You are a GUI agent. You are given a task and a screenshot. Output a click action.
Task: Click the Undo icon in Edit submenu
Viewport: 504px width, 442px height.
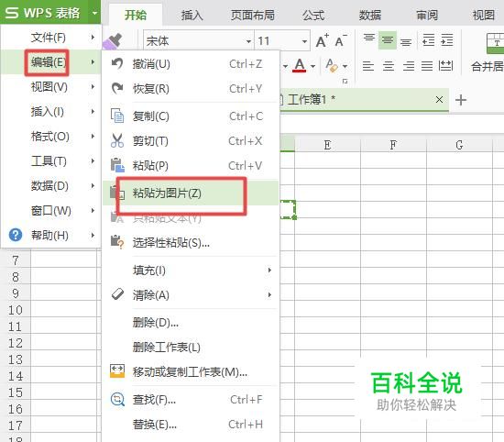coord(117,63)
